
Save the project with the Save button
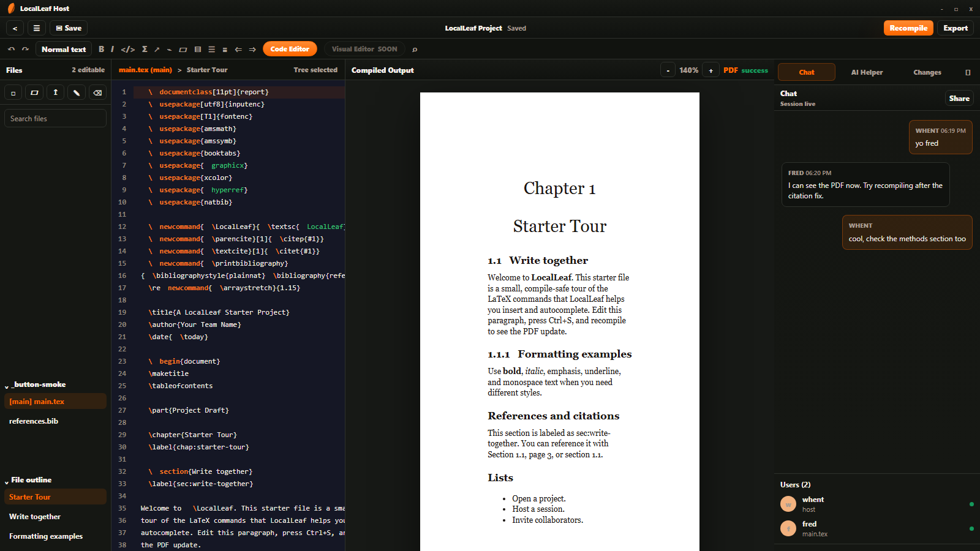(x=69, y=28)
